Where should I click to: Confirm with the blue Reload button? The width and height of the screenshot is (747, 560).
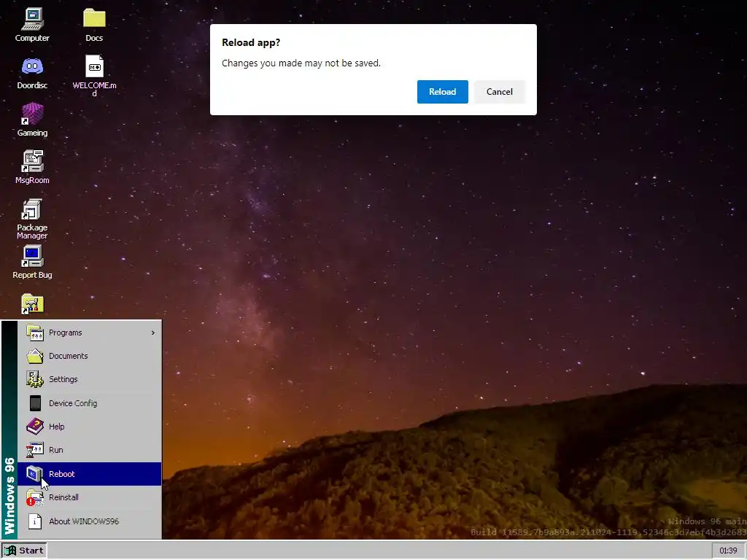[x=443, y=92]
